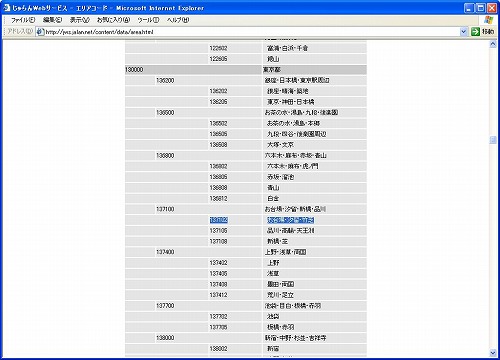
Task: Click the area code 136800
Action: click(x=165, y=155)
